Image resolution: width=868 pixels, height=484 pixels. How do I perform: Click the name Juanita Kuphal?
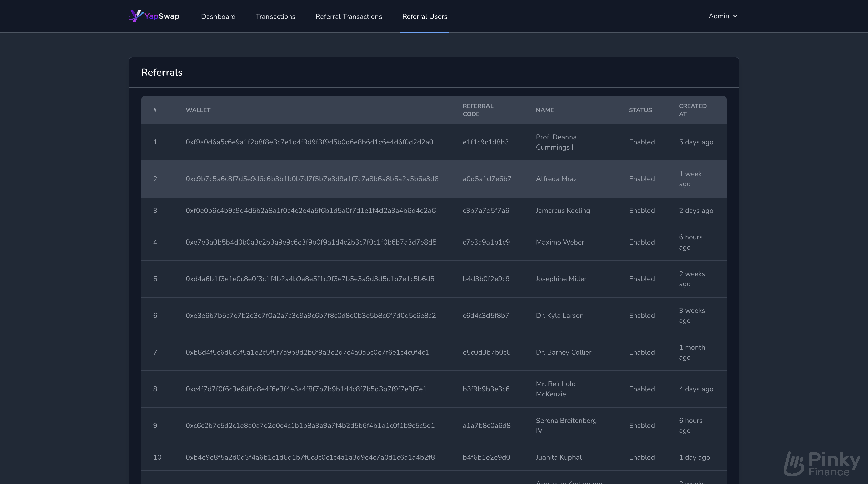coord(559,457)
